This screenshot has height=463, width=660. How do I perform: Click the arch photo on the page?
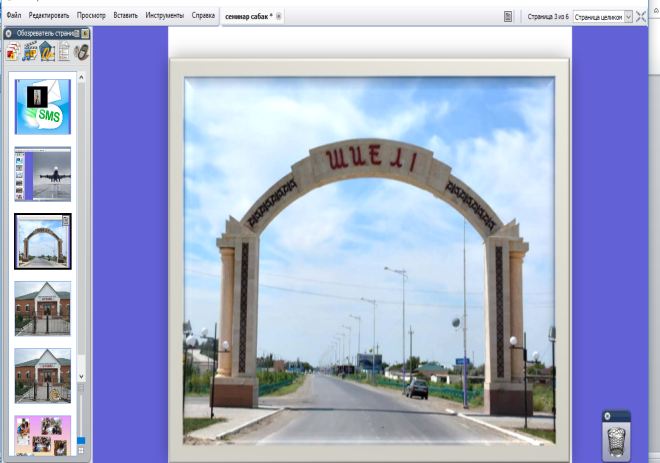point(369,261)
